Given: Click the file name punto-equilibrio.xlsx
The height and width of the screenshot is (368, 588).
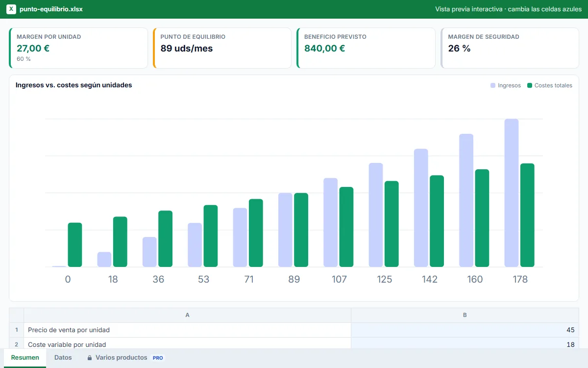Looking at the screenshot, I should pyautogui.click(x=51, y=9).
